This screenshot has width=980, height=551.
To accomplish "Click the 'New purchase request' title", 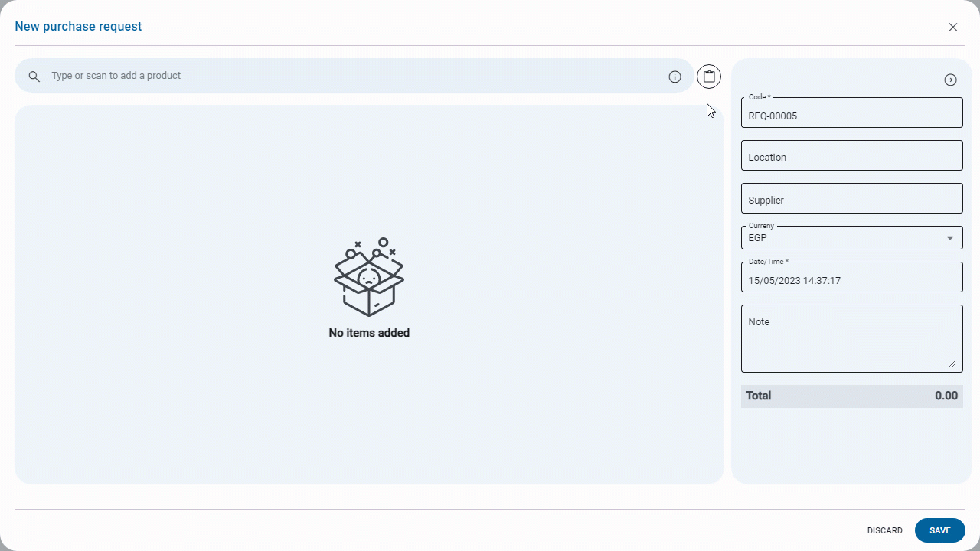I will click(78, 27).
